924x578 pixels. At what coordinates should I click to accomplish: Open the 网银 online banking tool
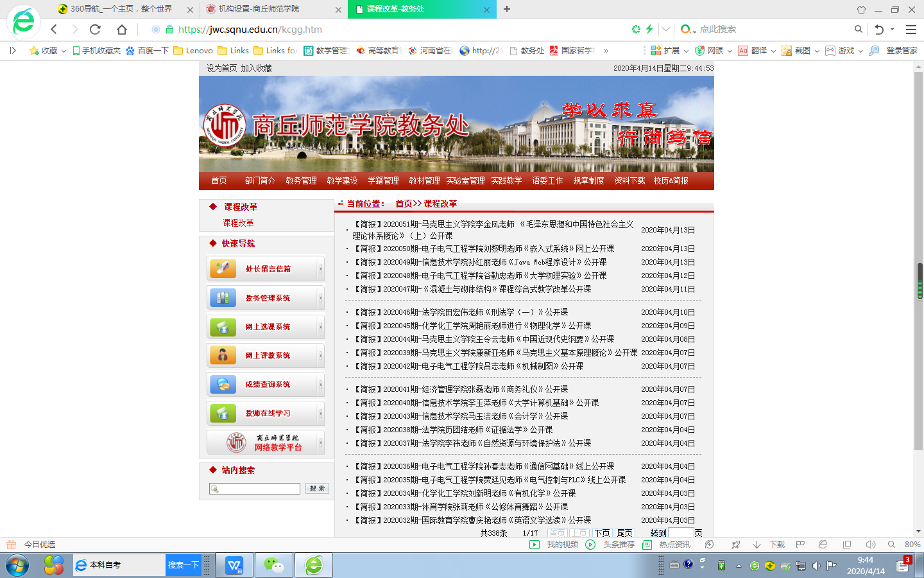click(x=699, y=50)
